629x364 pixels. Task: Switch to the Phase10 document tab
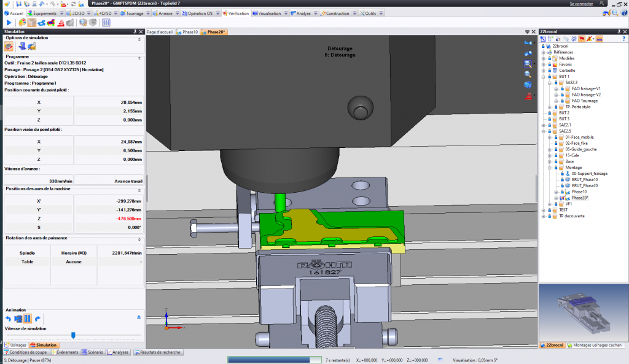188,31
